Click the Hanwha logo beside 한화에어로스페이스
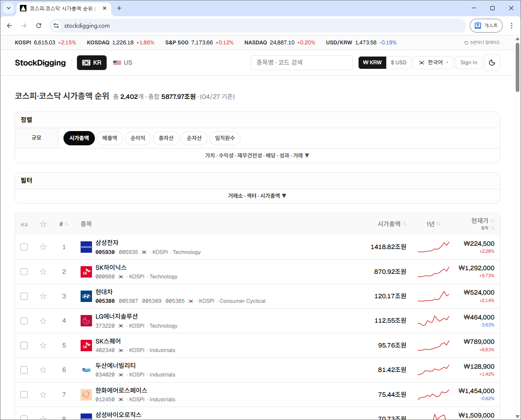This screenshot has width=521, height=420. pos(86,395)
